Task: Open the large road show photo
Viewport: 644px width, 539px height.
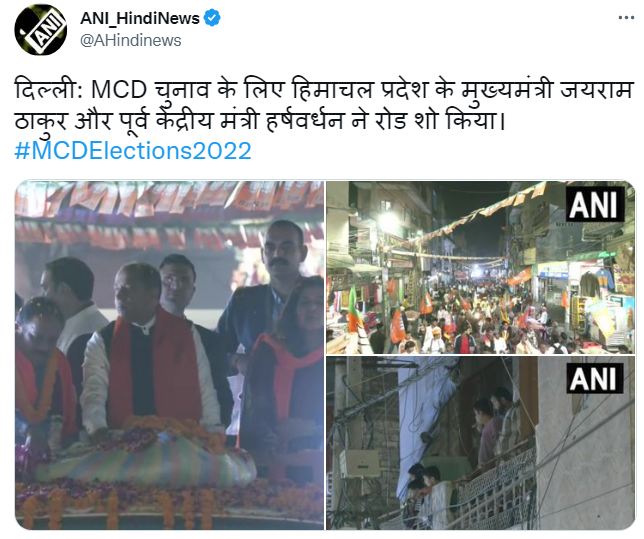Action: 169,355
